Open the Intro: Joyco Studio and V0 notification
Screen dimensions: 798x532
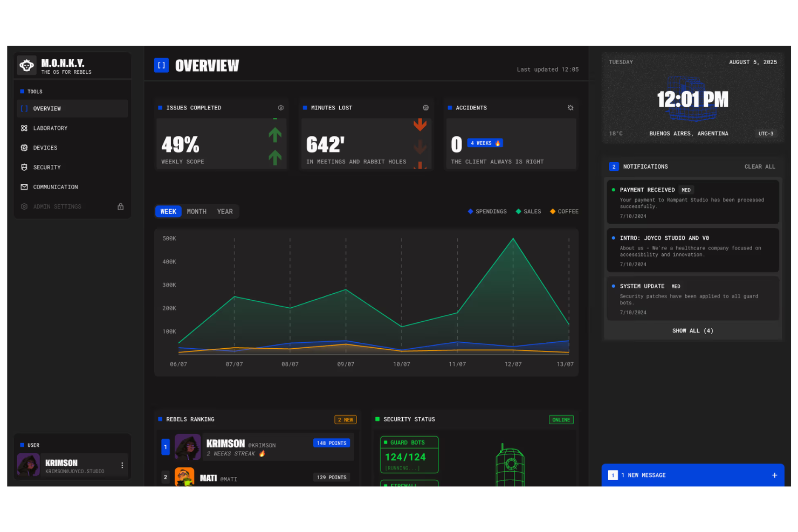693,250
